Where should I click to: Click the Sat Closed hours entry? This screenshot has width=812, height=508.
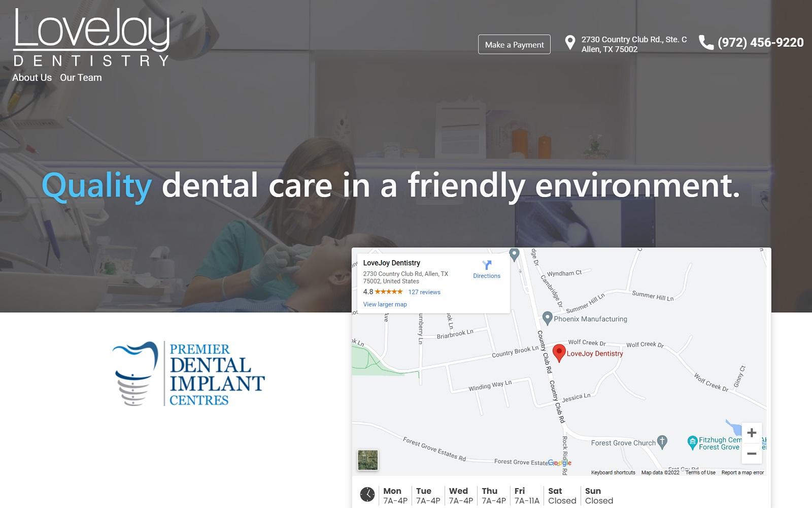[562, 496]
